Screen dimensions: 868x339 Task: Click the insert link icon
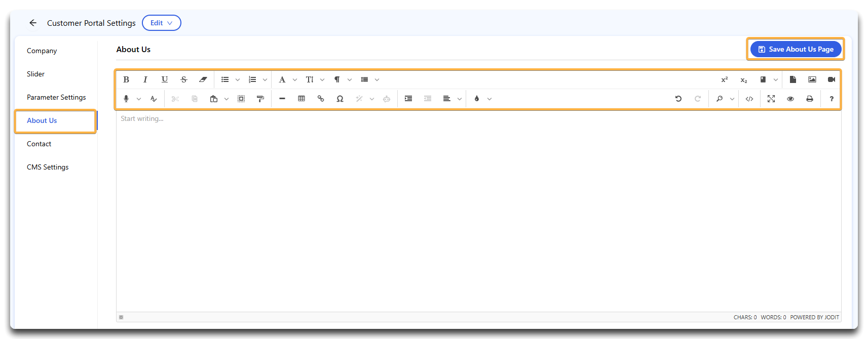click(x=321, y=99)
